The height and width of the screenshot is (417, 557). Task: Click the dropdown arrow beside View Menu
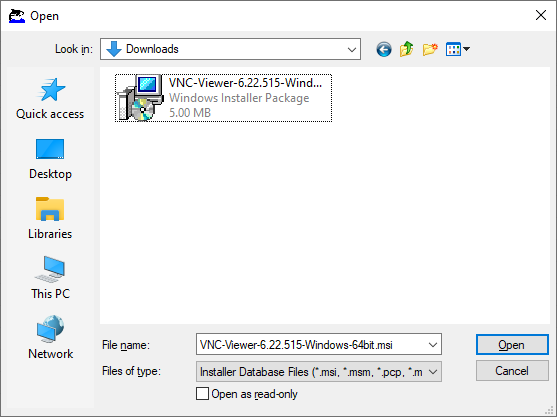pos(466,49)
